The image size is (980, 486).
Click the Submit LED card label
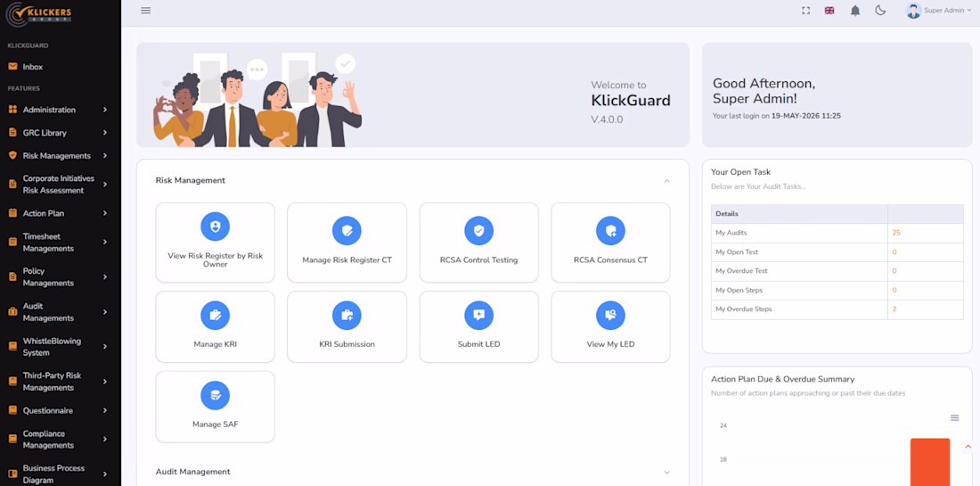478,344
